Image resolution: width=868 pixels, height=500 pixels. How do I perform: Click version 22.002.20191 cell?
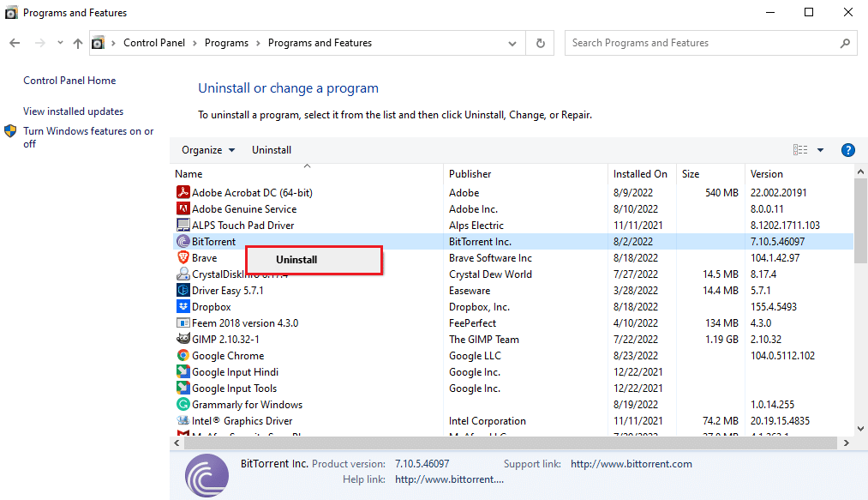tap(778, 192)
